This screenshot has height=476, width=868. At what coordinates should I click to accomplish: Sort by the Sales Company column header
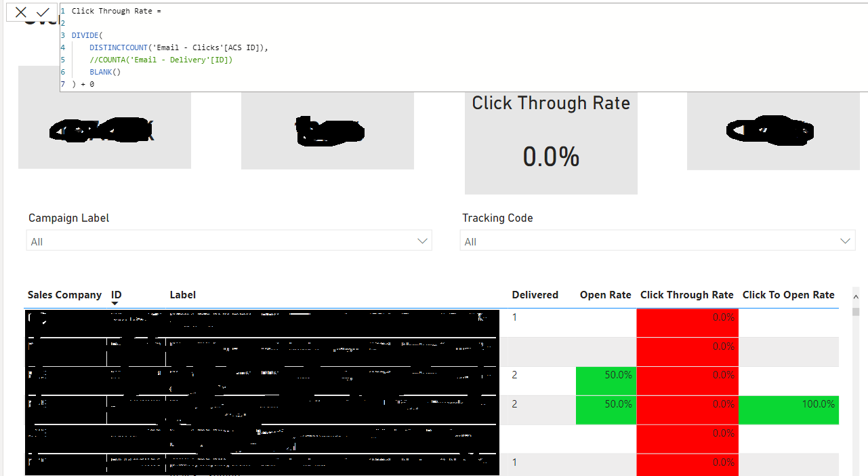point(64,295)
